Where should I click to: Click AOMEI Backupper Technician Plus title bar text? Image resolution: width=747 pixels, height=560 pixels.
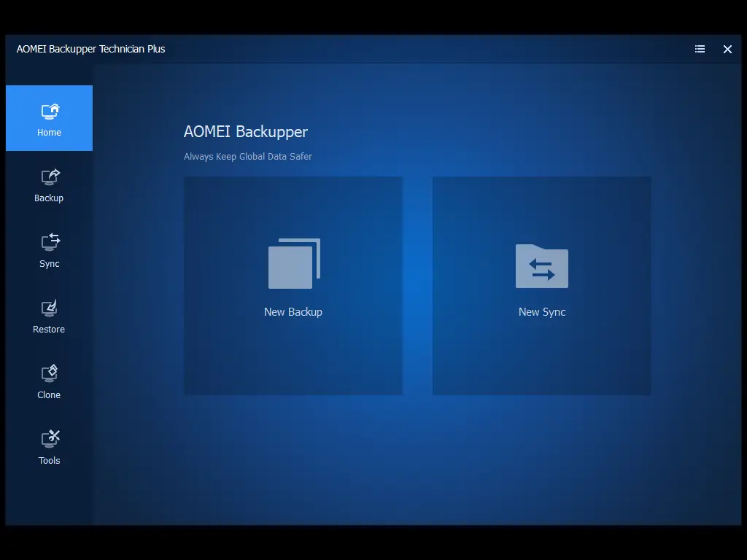pyautogui.click(x=90, y=49)
